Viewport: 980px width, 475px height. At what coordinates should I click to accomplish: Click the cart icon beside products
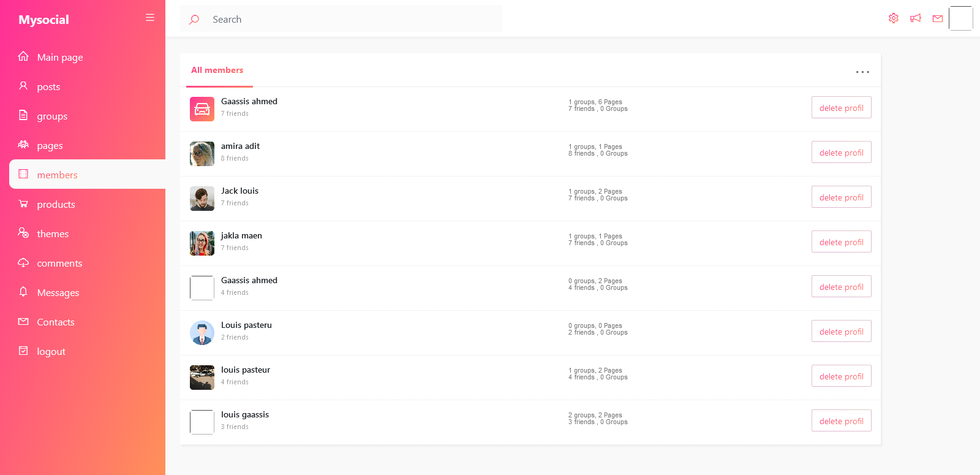[23, 203]
